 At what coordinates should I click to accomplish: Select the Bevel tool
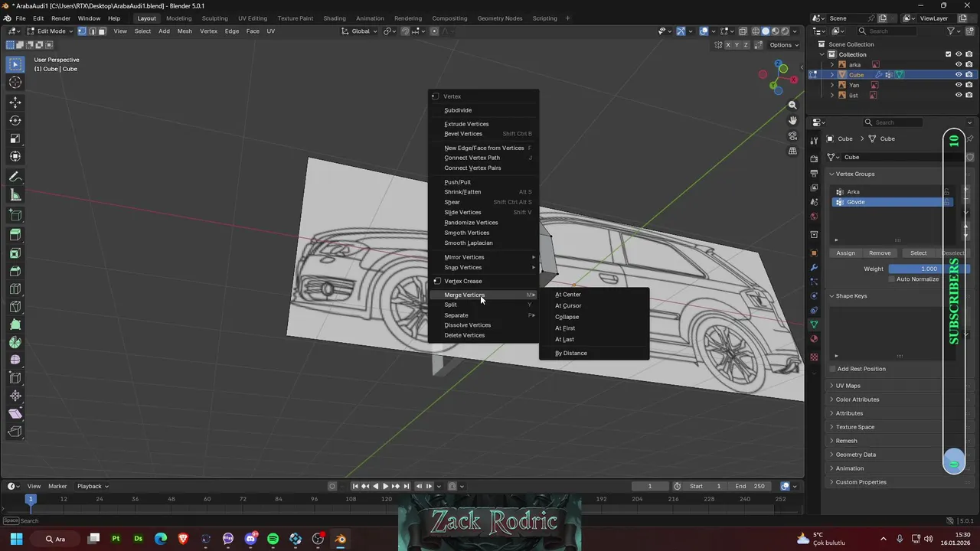tap(15, 272)
